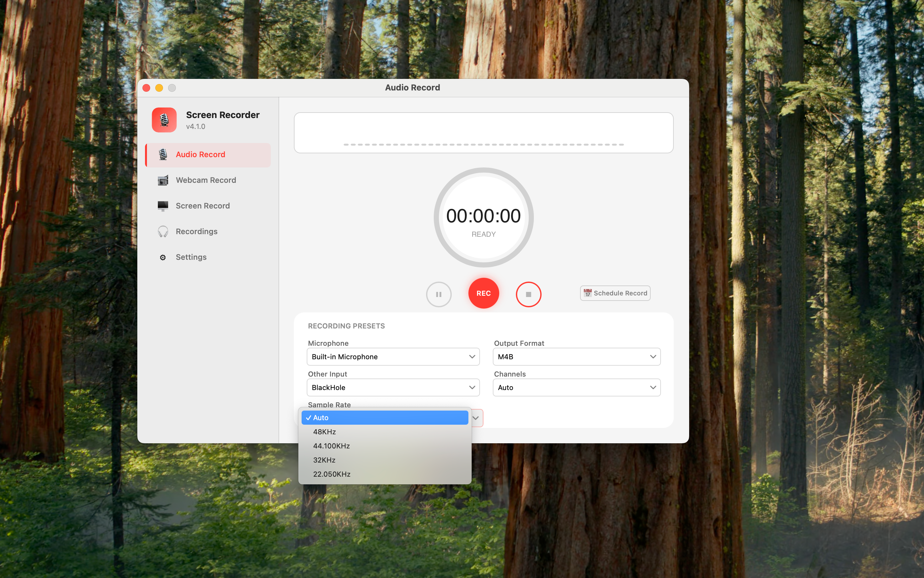Click the monitor icon beside Screen Record
924x578 pixels.
pyautogui.click(x=163, y=206)
